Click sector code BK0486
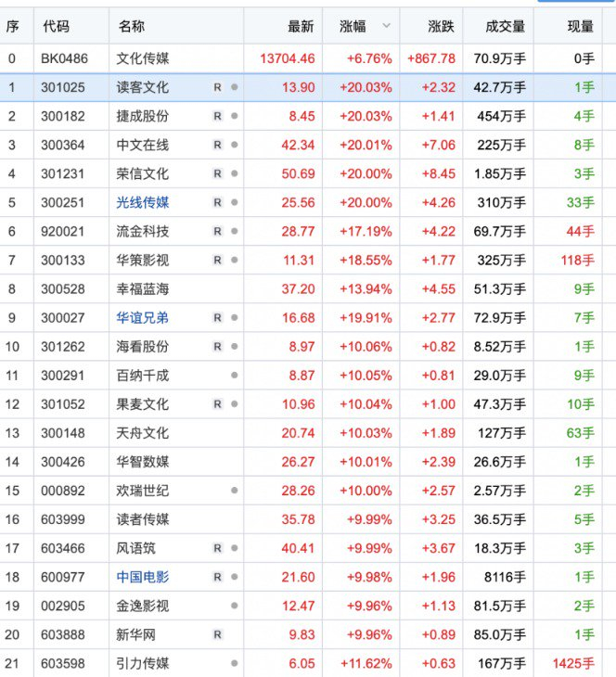 click(64, 58)
